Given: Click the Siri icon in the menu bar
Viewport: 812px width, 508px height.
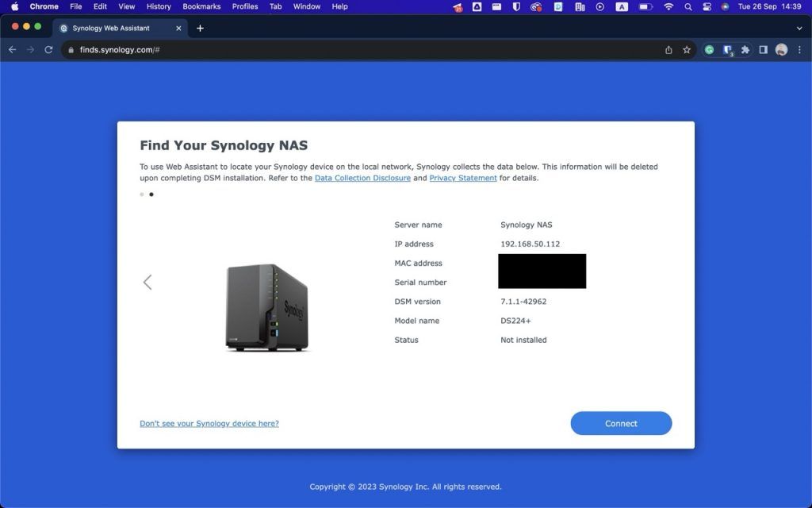Looking at the screenshot, I should point(725,6).
